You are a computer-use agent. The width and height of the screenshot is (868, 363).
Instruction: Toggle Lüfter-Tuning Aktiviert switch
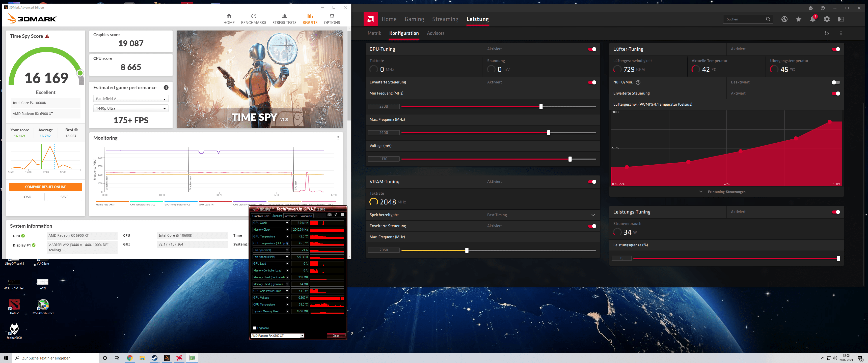click(x=836, y=49)
